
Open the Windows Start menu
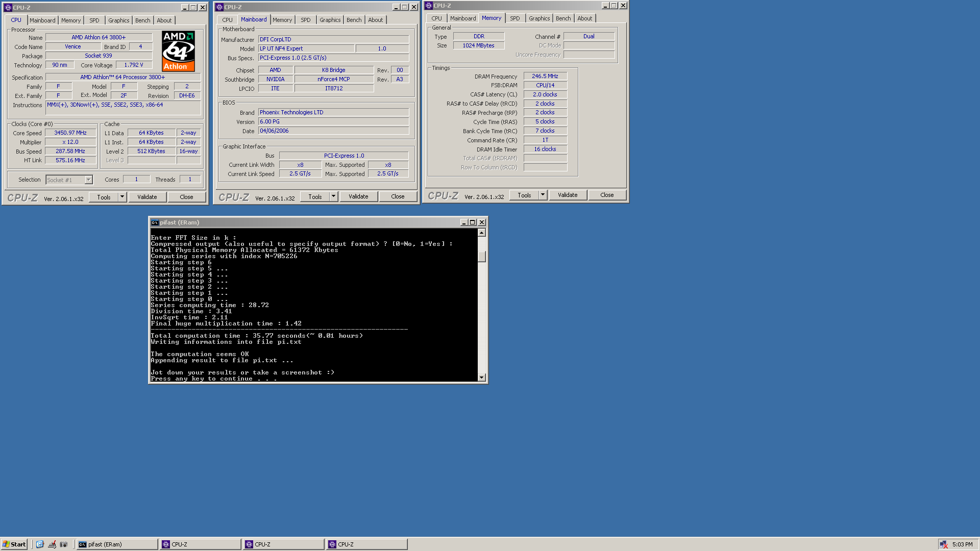14,544
